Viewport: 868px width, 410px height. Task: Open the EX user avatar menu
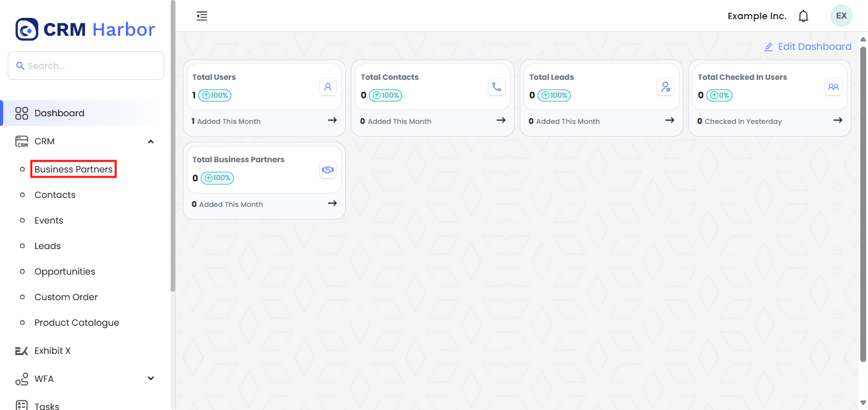point(841,16)
